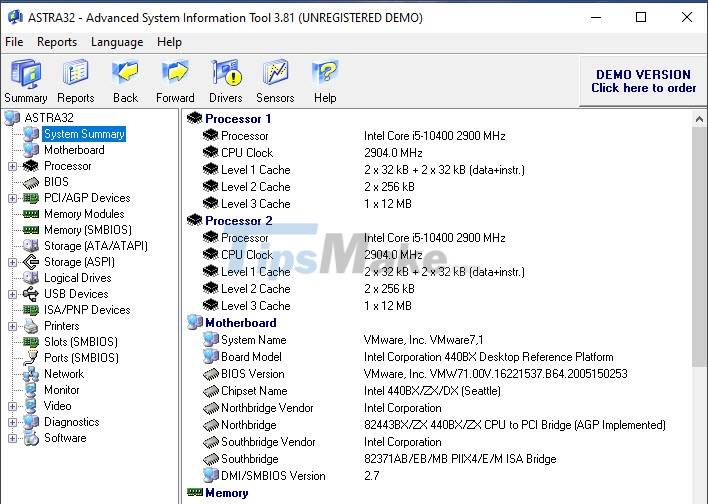Image resolution: width=708 pixels, height=504 pixels.
Task: Expand the Diagnostics tree node
Action: click(x=12, y=422)
